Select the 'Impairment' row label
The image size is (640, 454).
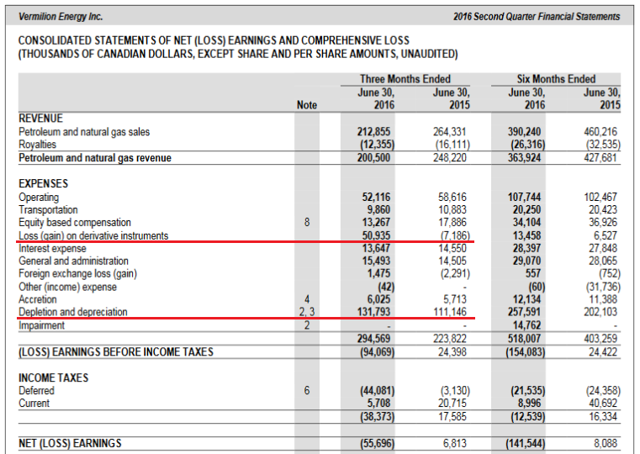coord(41,325)
